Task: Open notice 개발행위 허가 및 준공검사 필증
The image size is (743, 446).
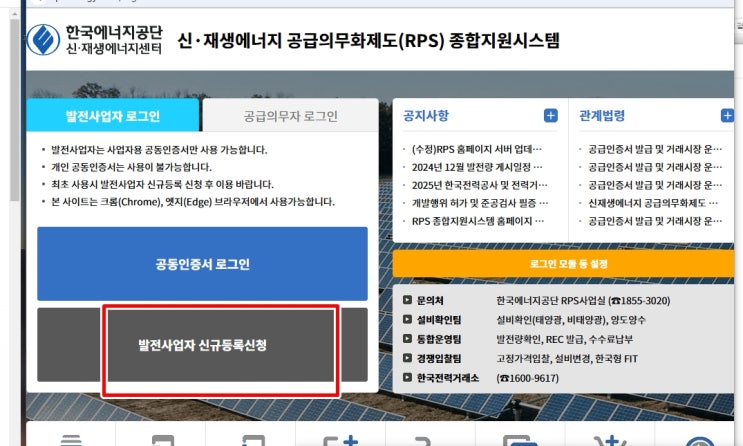Action: pyautogui.click(x=480, y=203)
